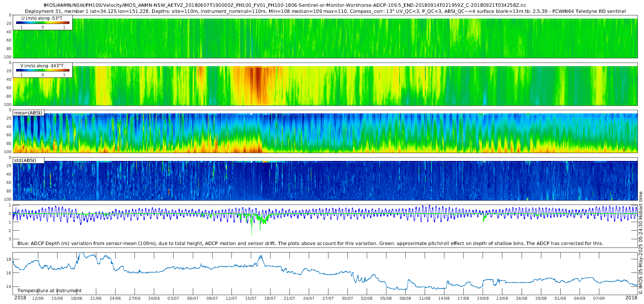This screenshot has height=304, width=644.
Task: Select the mean(ABSI) panel label
Action: (x=28, y=113)
